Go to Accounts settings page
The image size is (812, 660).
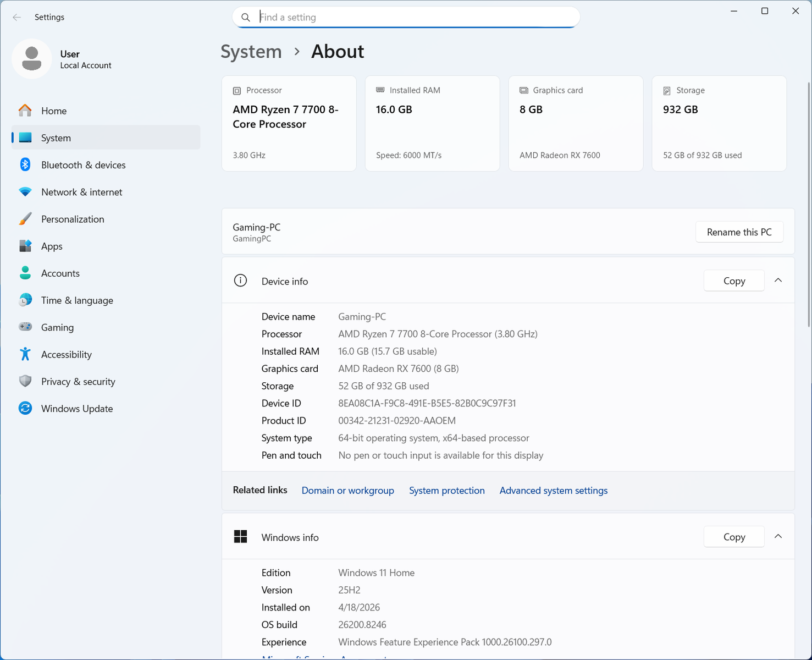coord(60,273)
